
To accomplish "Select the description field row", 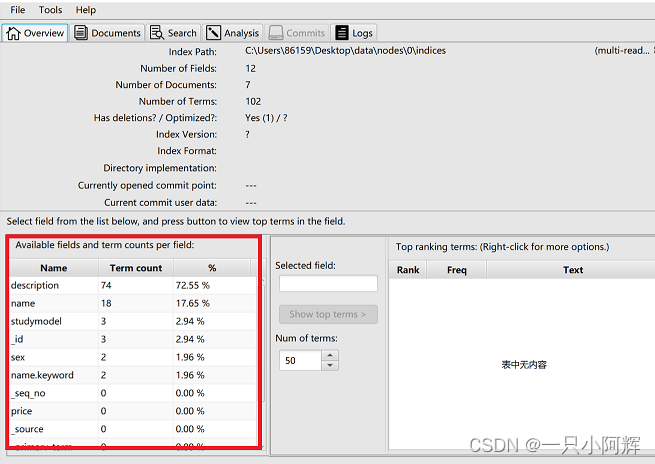I will pyautogui.click(x=133, y=285).
